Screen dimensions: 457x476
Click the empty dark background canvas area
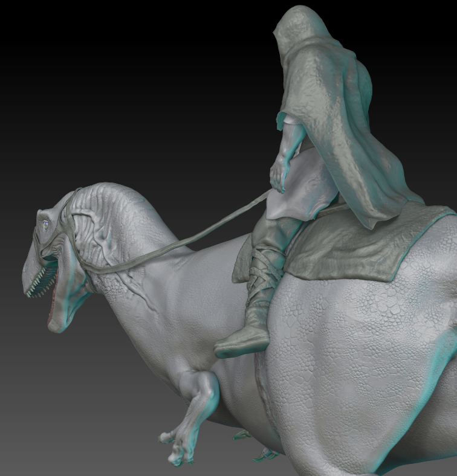pyautogui.click(x=122, y=91)
